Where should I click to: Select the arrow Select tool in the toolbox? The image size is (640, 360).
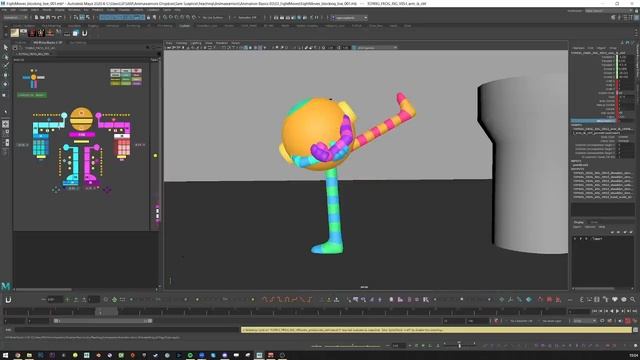[6, 47]
